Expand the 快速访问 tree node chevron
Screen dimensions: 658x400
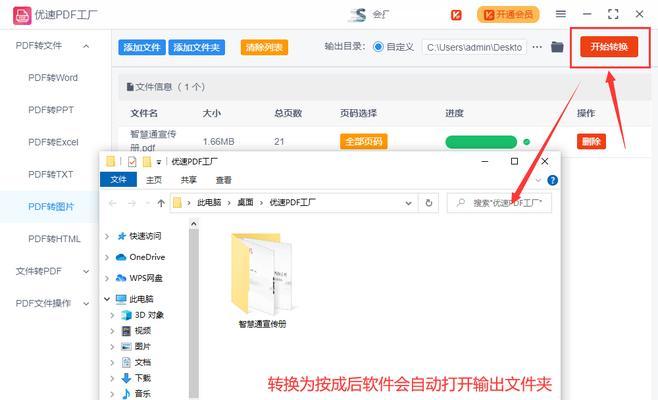(107, 236)
